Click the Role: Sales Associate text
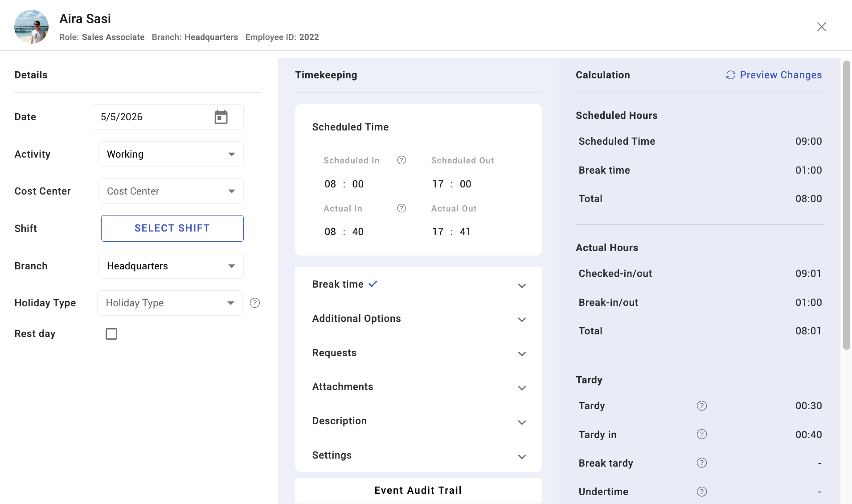 [102, 37]
